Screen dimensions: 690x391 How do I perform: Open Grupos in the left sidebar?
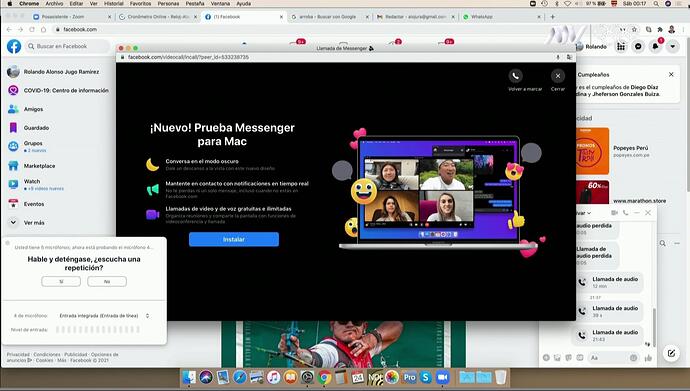pos(27,146)
